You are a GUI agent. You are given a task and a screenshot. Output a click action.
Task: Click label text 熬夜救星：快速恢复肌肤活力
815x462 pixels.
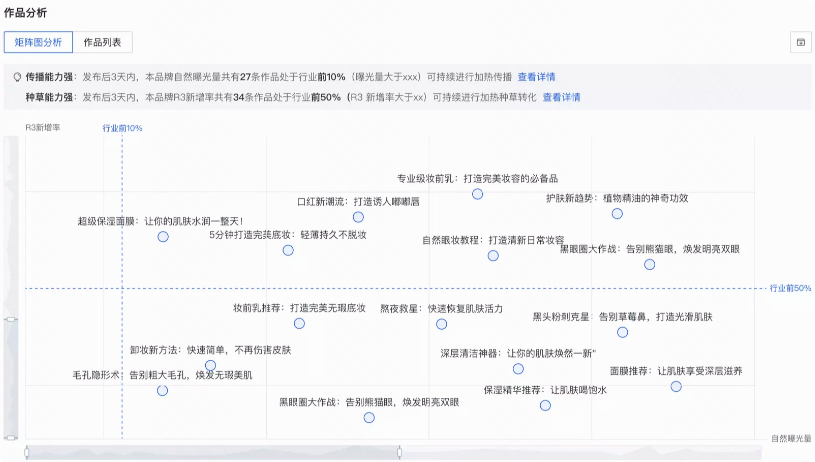[441, 309]
